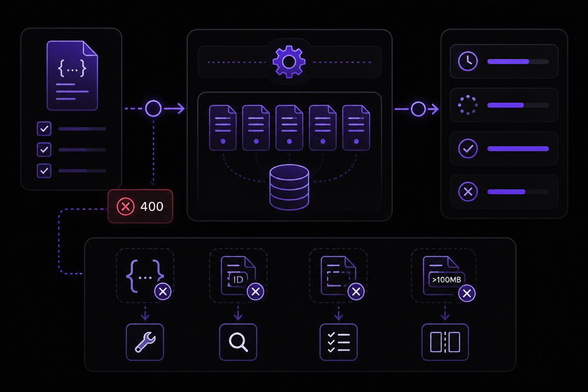The width and height of the screenshot is (588, 392).
Task: Click the wrench fix icon
Action: point(145,342)
